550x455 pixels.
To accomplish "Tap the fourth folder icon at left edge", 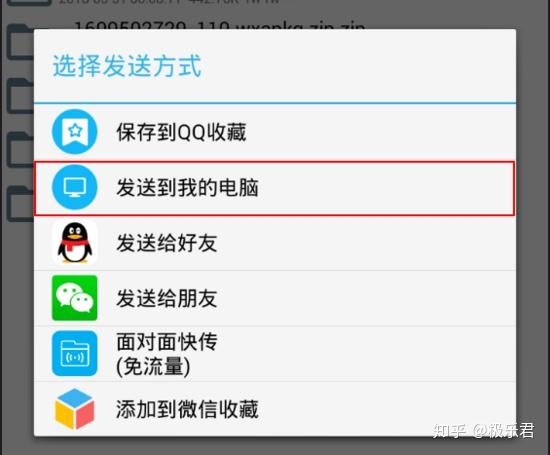I will (20, 204).
